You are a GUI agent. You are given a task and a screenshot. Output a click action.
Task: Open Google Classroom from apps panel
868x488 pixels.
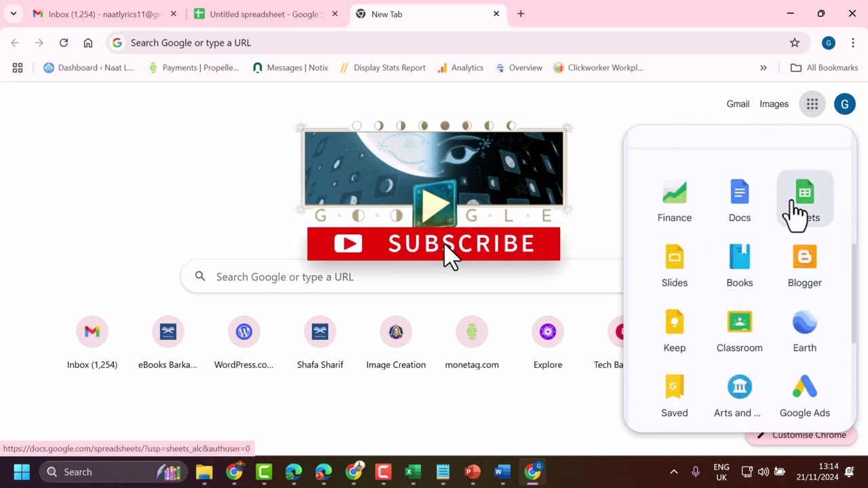739,329
